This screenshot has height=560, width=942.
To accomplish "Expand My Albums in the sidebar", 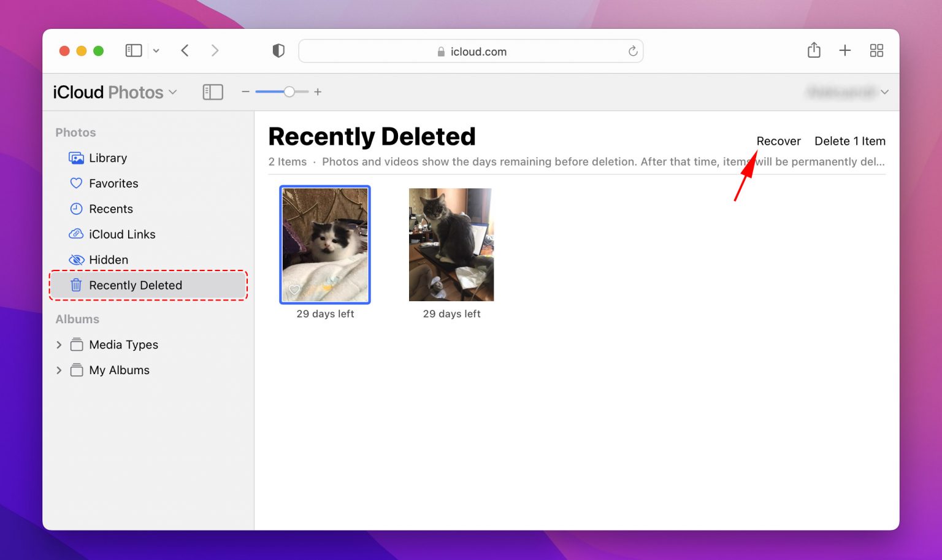I will pyautogui.click(x=59, y=370).
